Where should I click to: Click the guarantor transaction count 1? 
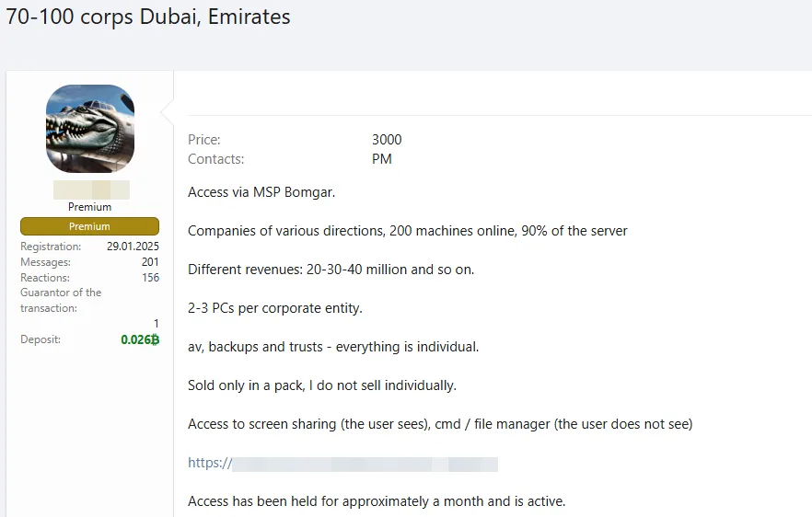(156, 324)
